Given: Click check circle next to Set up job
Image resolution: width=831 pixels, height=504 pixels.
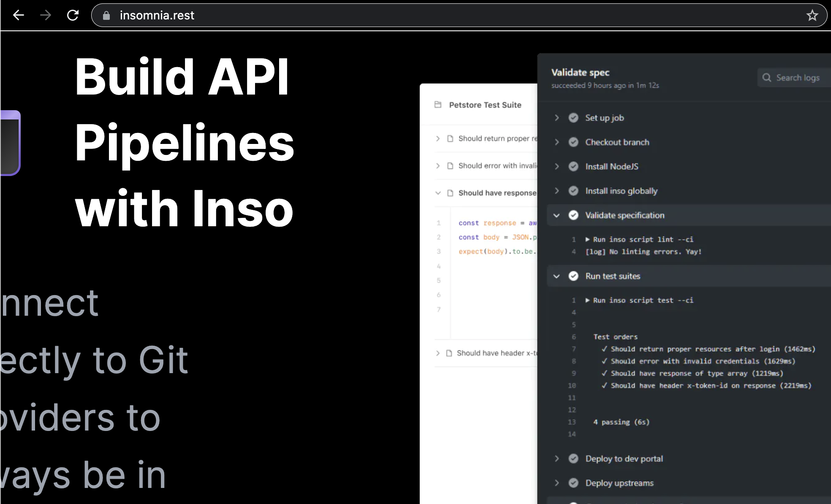Looking at the screenshot, I should click(x=573, y=118).
